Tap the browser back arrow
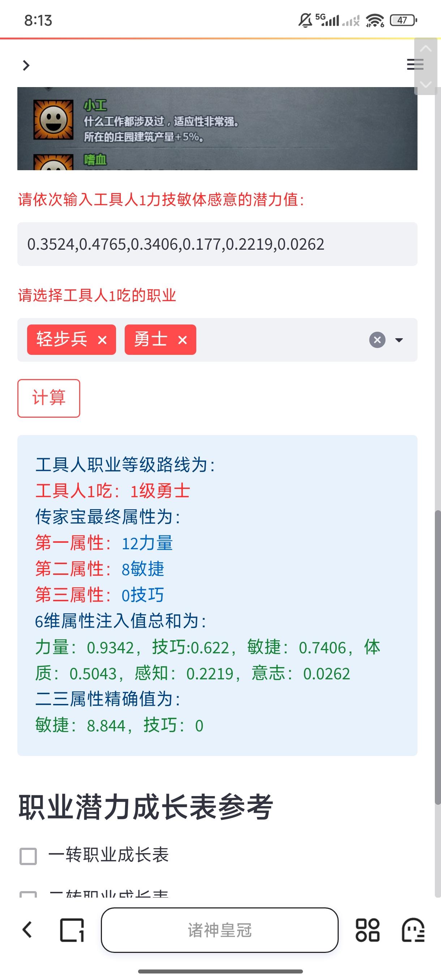 pyautogui.click(x=27, y=930)
